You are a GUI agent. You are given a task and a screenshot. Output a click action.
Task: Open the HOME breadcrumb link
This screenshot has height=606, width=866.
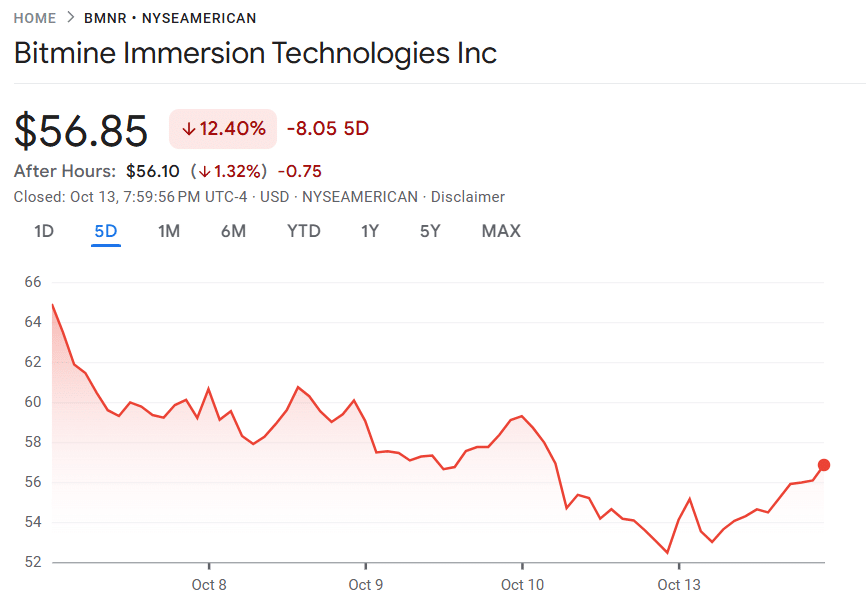coord(35,18)
